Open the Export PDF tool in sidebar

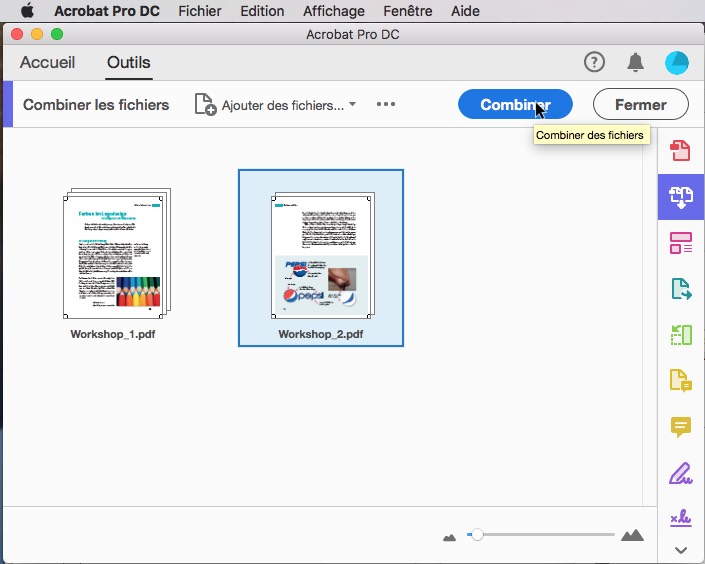(681, 289)
